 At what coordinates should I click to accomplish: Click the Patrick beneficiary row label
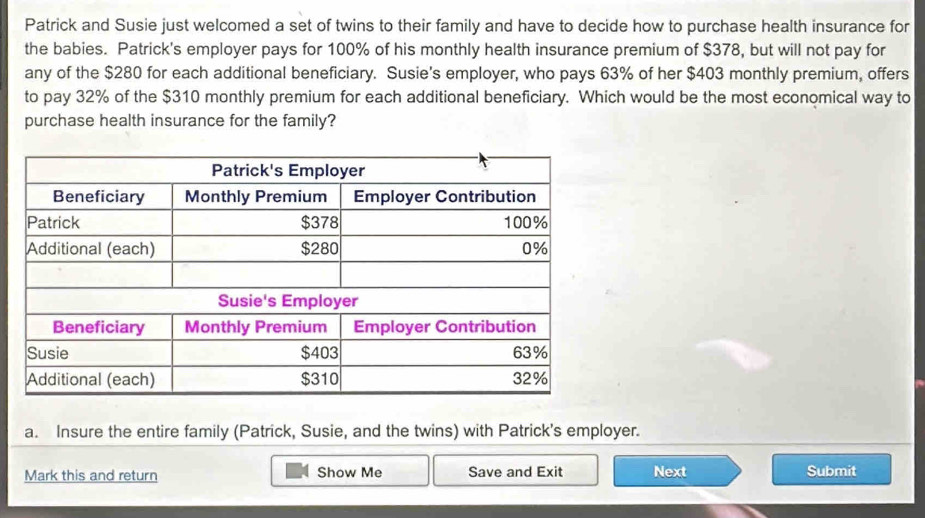pos(54,222)
